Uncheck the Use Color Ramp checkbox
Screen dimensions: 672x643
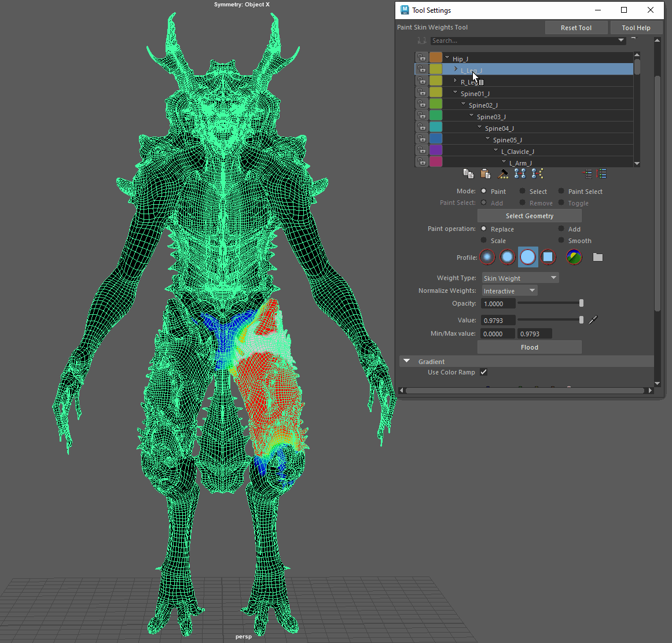[483, 372]
